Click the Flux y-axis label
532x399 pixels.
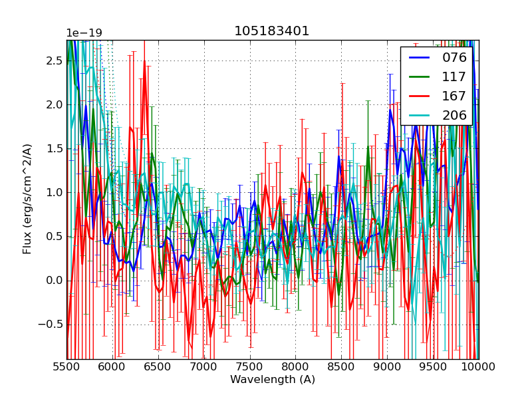(x=27, y=199)
